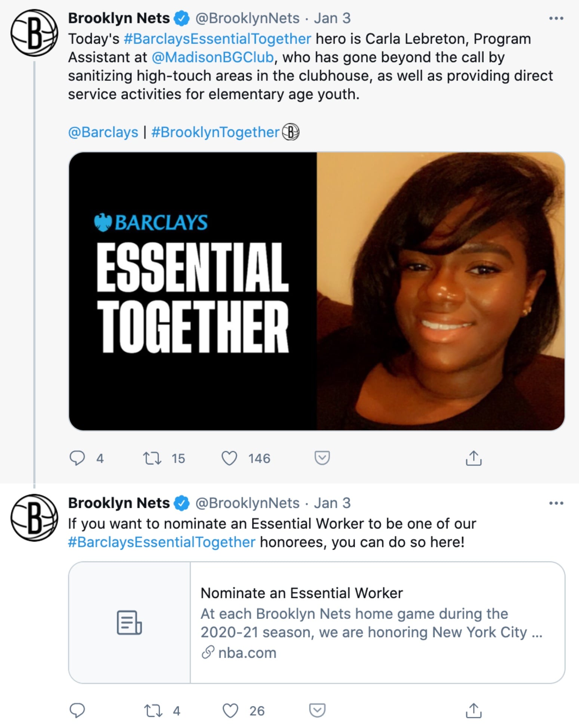
Task: Open the #BrooklynTogether hashtag
Action: click(215, 132)
